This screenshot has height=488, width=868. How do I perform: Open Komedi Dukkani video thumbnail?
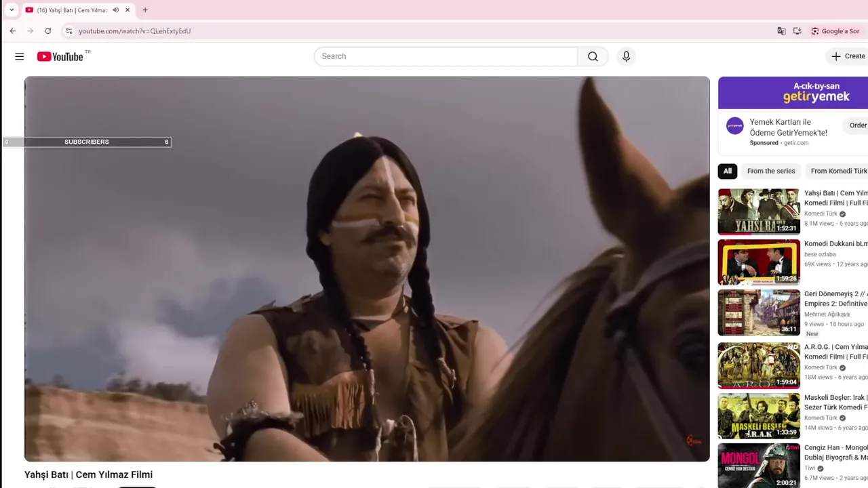click(759, 262)
